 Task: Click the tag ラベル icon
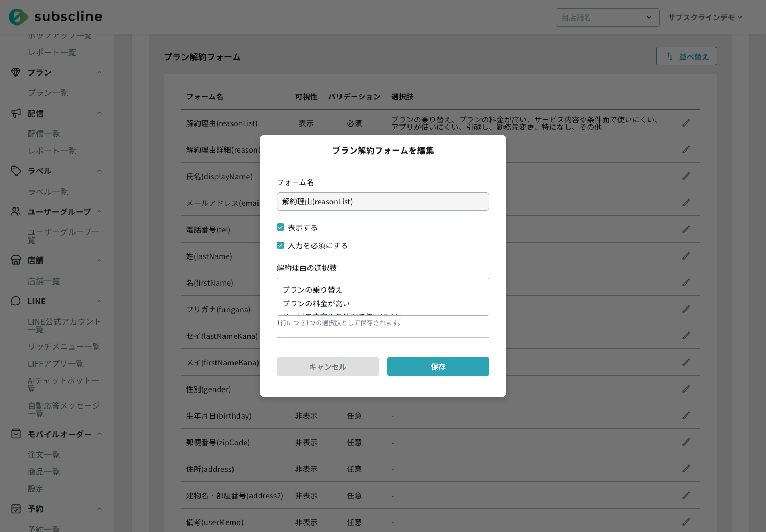(16, 171)
